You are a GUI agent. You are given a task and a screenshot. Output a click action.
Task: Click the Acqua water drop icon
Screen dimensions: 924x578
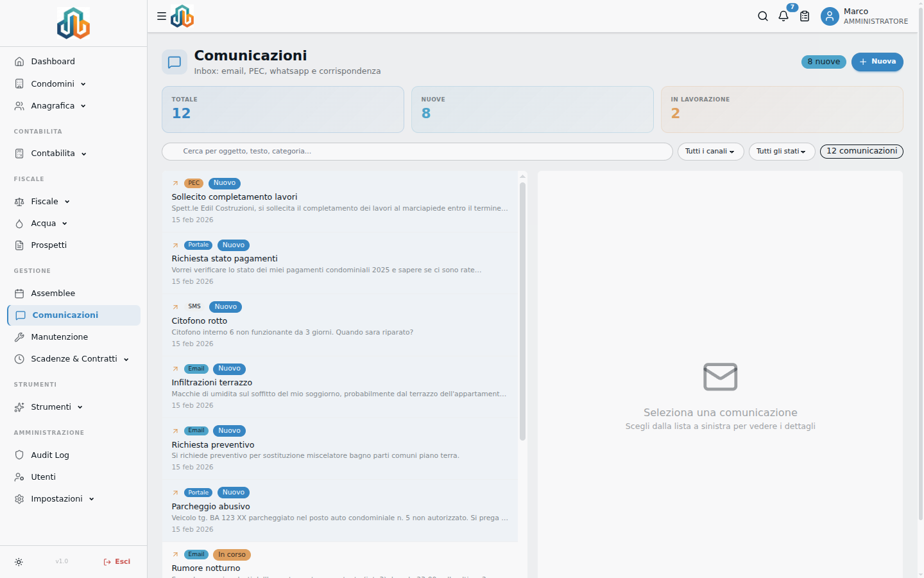click(19, 223)
